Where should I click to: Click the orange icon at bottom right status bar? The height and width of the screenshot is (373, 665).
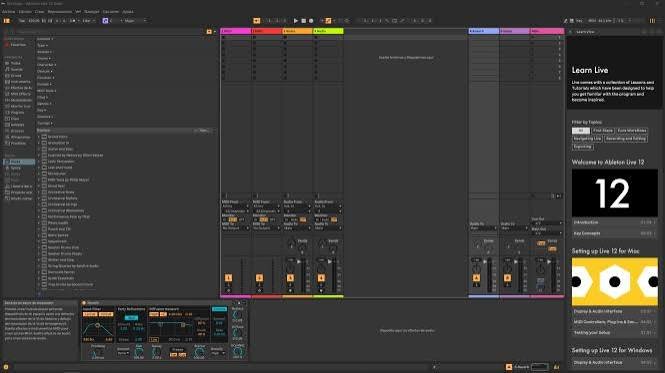509,367
